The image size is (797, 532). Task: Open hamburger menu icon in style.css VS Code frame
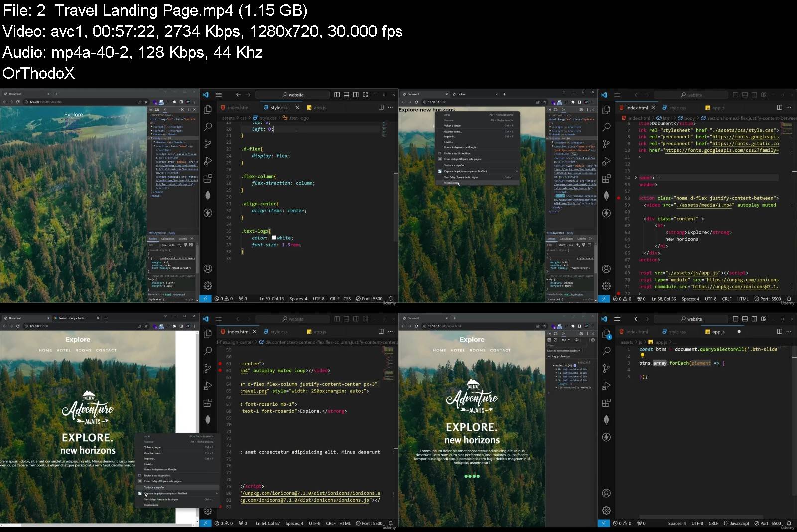tap(218, 95)
